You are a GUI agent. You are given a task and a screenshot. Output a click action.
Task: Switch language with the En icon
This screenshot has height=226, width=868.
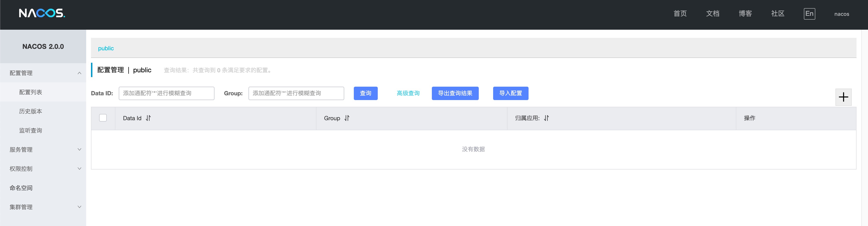click(809, 14)
